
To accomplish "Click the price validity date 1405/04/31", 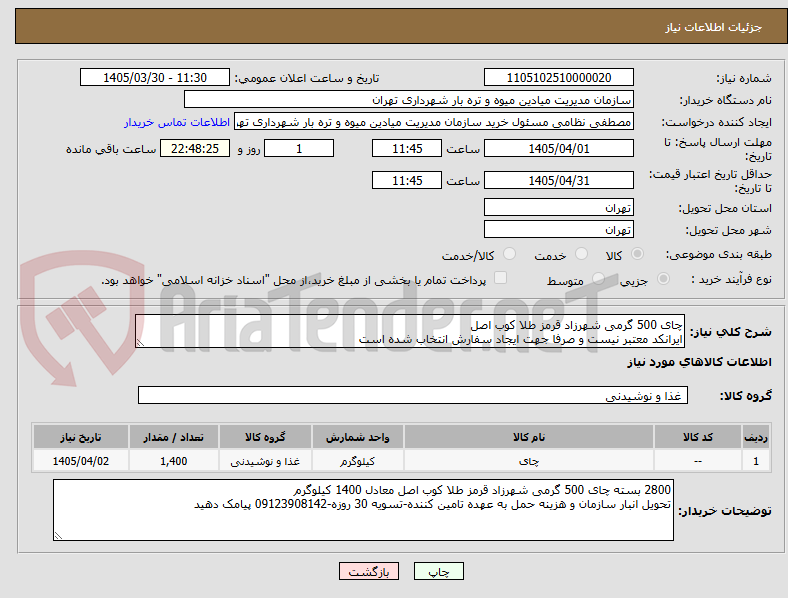I will click(x=558, y=180).
